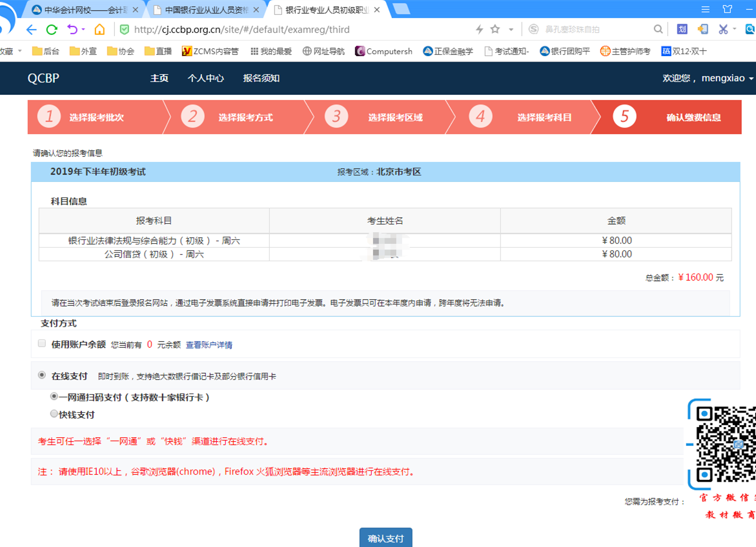The width and height of the screenshot is (756, 547).
Task: Click the scissors screenshot tool icon
Action: [x=723, y=30]
